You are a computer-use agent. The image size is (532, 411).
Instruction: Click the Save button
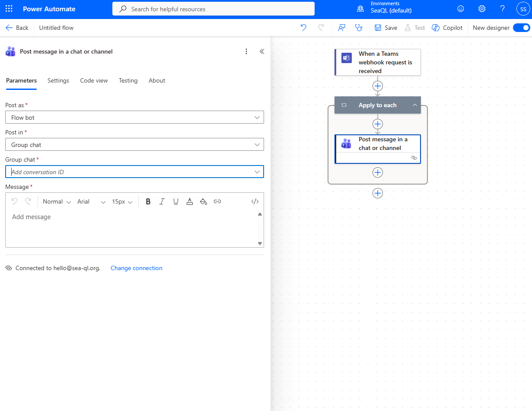[386, 28]
